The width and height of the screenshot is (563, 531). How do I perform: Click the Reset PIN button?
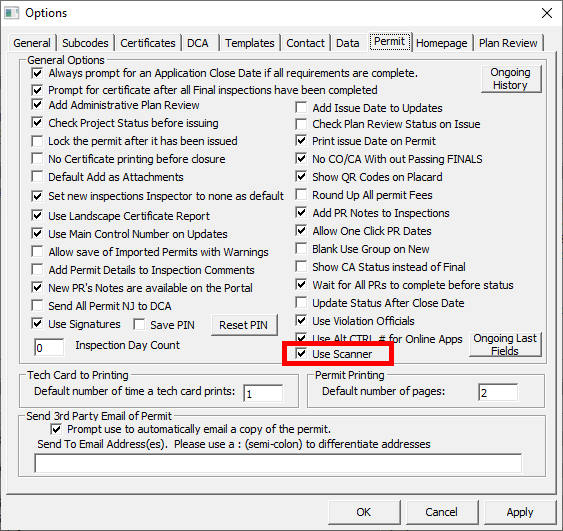point(244,325)
